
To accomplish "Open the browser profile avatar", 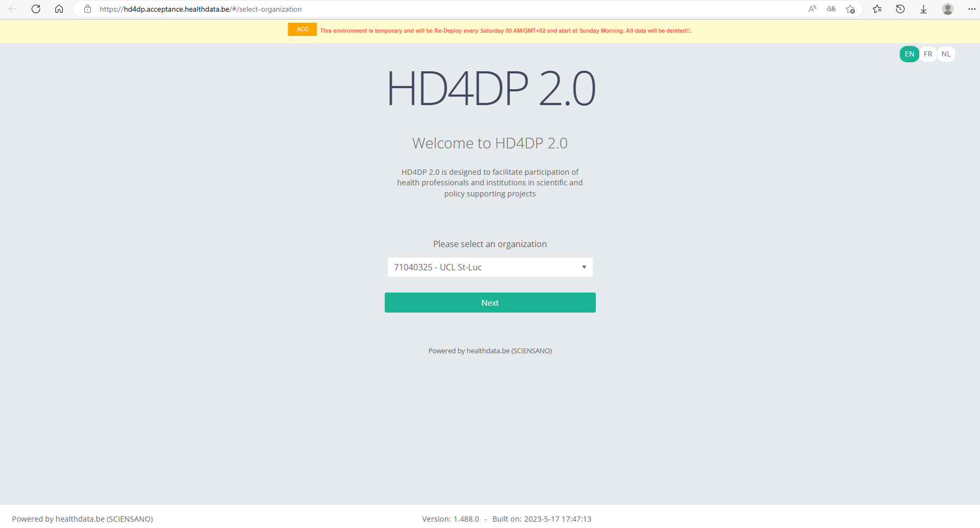I will (948, 9).
